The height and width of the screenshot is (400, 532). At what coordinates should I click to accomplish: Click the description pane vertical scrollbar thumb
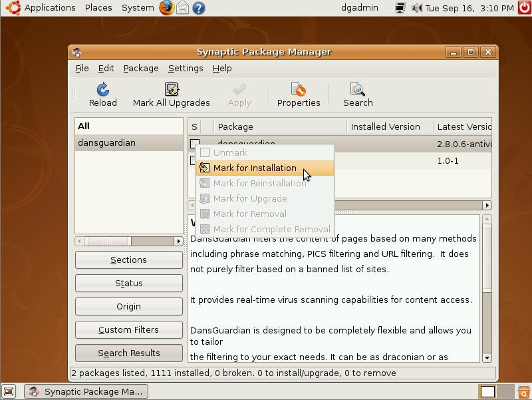(487, 258)
